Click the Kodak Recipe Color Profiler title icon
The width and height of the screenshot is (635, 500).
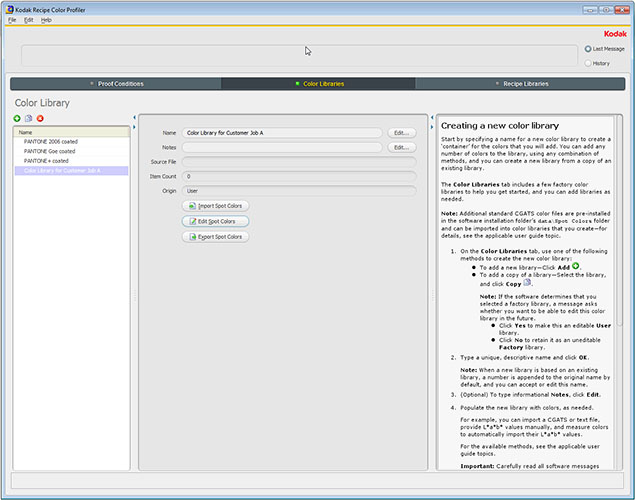(10, 9)
